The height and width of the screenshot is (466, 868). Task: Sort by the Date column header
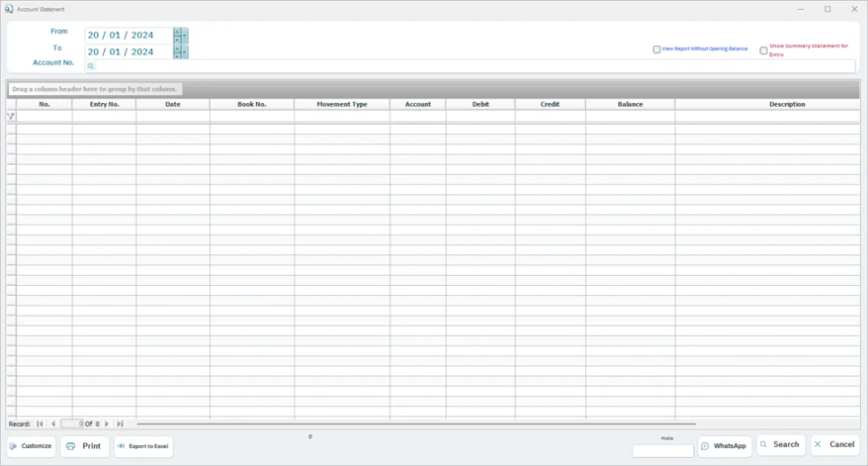[x=173, y=104]
